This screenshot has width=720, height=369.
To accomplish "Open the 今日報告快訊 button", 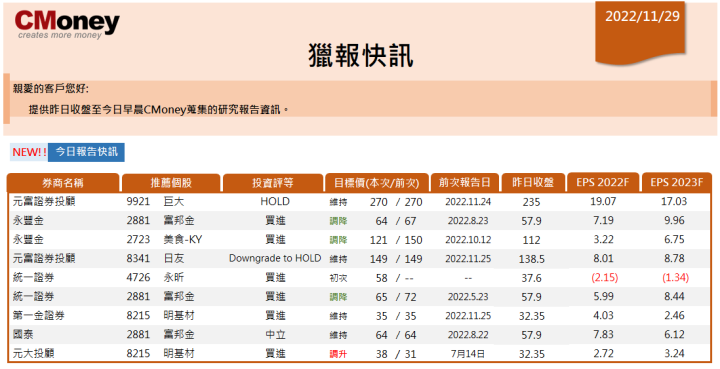I will coord(86,152).
